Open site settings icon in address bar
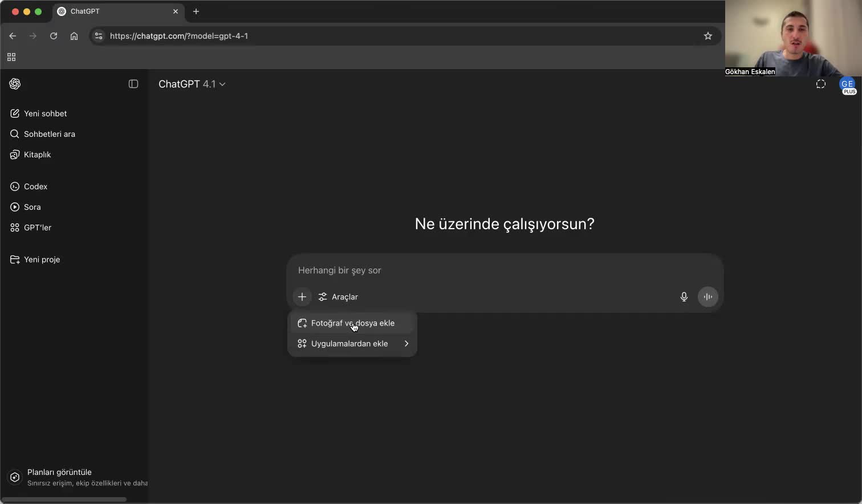The width and height of the screenshot is (862, 504). 99,36
